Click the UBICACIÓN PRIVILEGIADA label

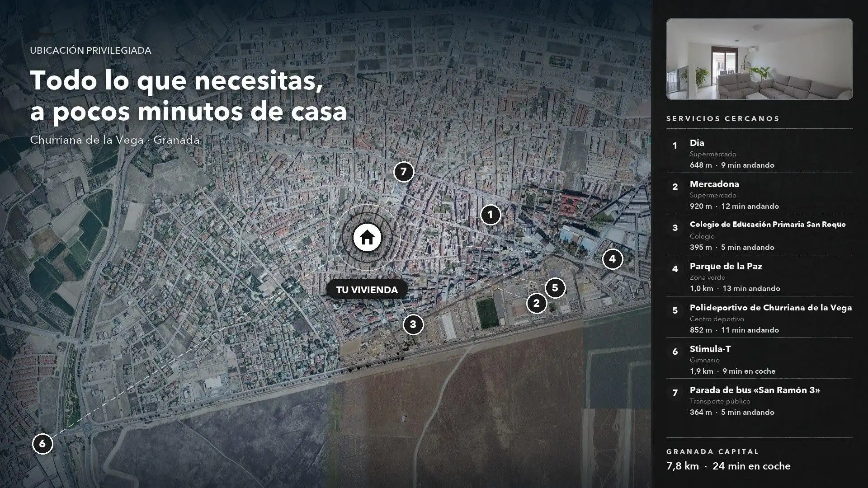[x=90, y=51]
